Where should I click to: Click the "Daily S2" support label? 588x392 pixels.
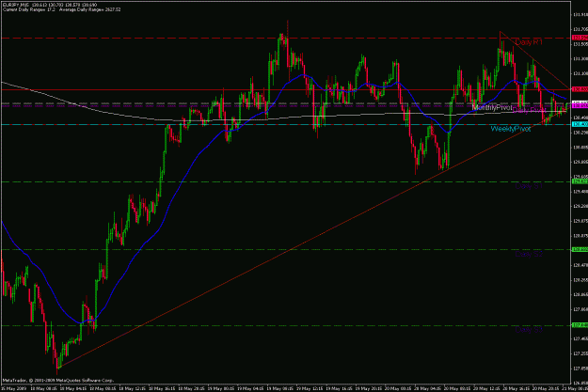[529, 254]
